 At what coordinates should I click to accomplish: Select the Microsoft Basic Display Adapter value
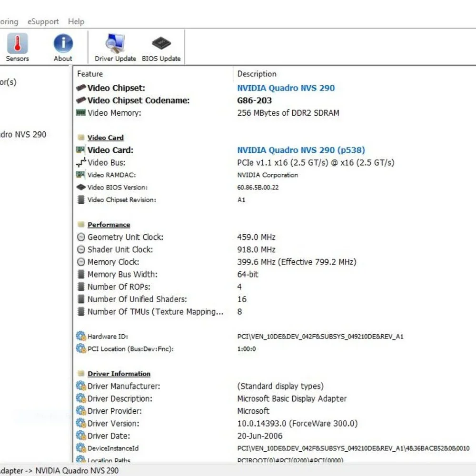292,398
